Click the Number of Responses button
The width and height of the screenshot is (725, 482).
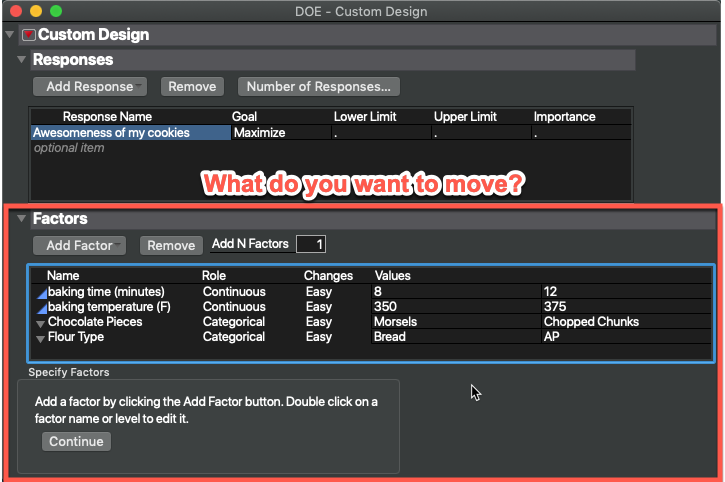[x=319, y=87]
